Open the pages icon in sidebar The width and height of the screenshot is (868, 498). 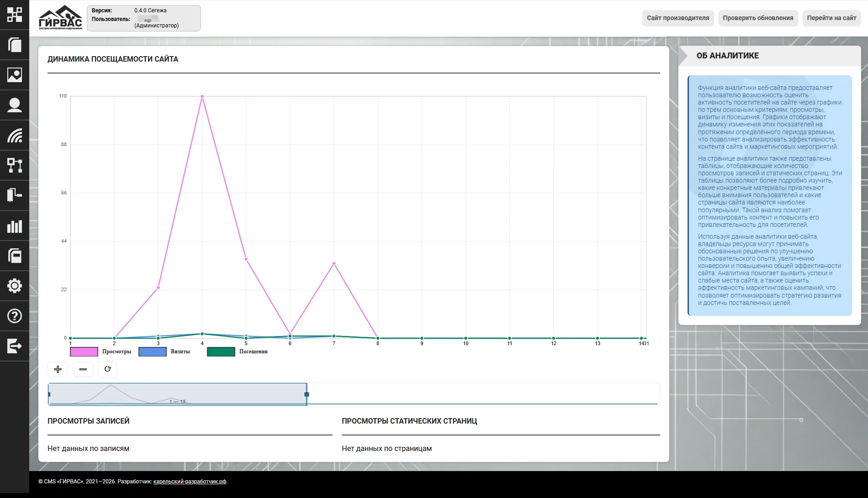pyautogui.click(x=15, y=45)
